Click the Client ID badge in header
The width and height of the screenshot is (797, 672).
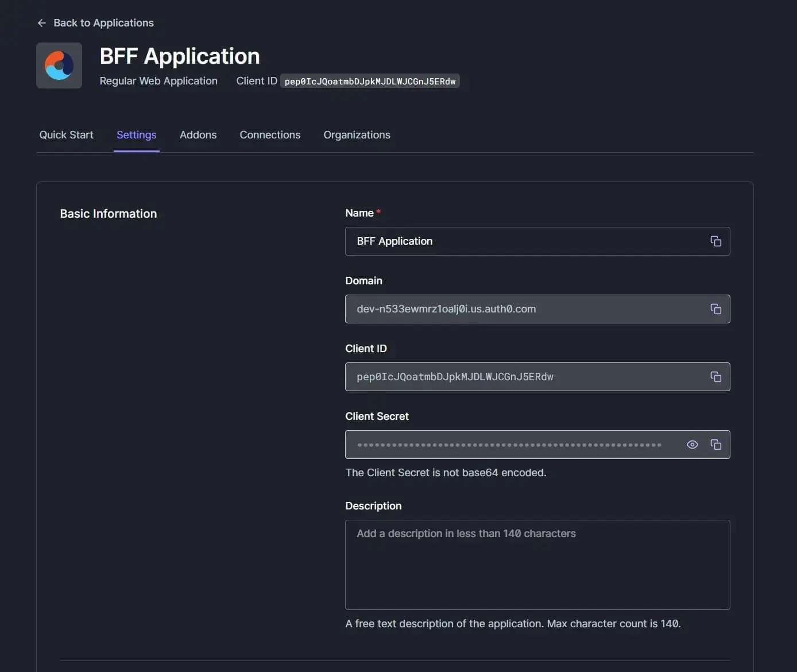pos(370,82)
